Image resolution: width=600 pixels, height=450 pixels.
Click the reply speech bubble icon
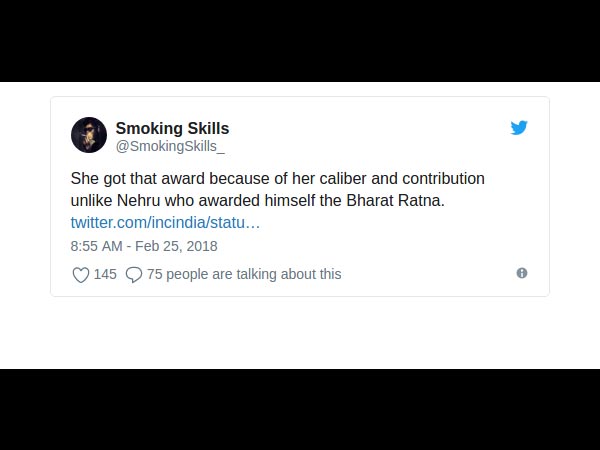pyautogui.click(x=134, y=274)
